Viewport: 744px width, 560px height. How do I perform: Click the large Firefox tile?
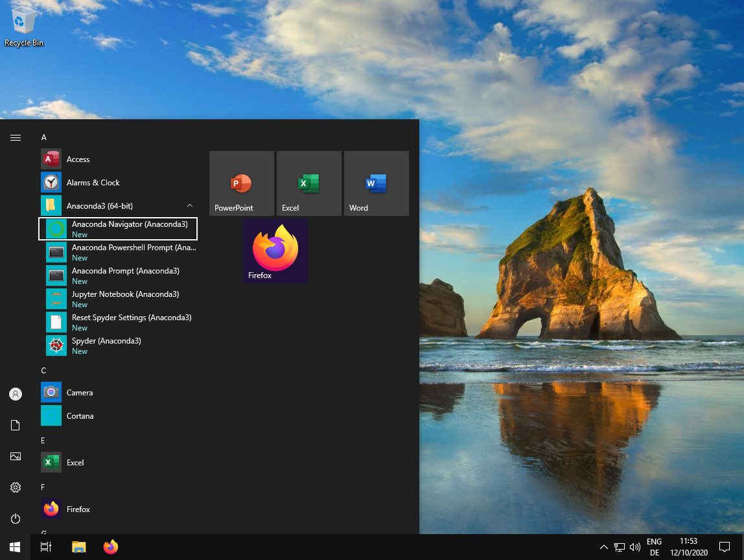tap(275, 251)
